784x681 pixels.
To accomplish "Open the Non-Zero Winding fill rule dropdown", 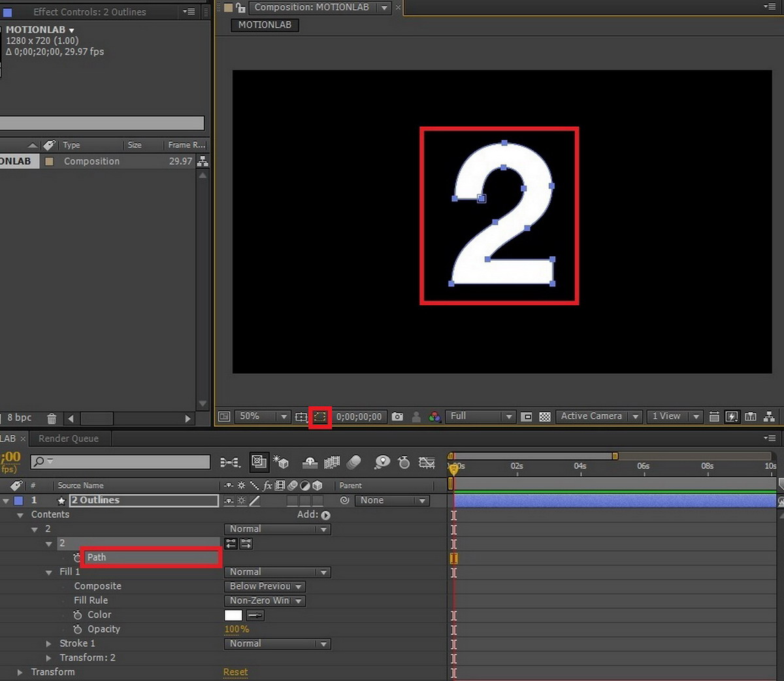I will click(x=265, y=601).
